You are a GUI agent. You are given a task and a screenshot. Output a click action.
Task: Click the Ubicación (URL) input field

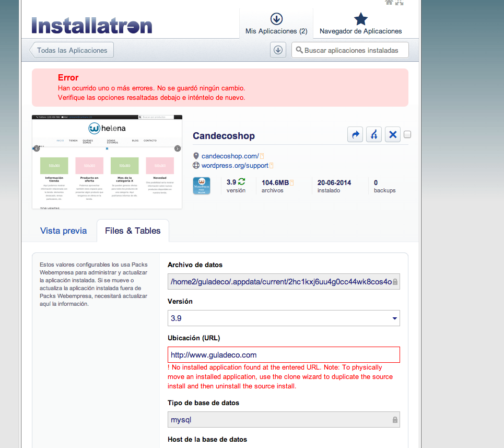(x=284, y=355)
